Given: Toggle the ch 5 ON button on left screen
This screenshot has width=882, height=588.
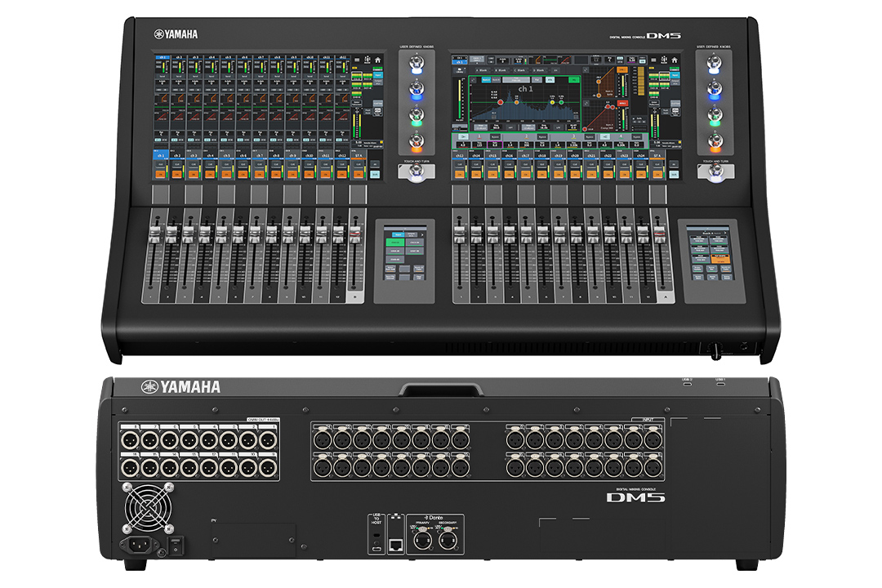Looking at the screenshot, I should [x=227, y=175].
